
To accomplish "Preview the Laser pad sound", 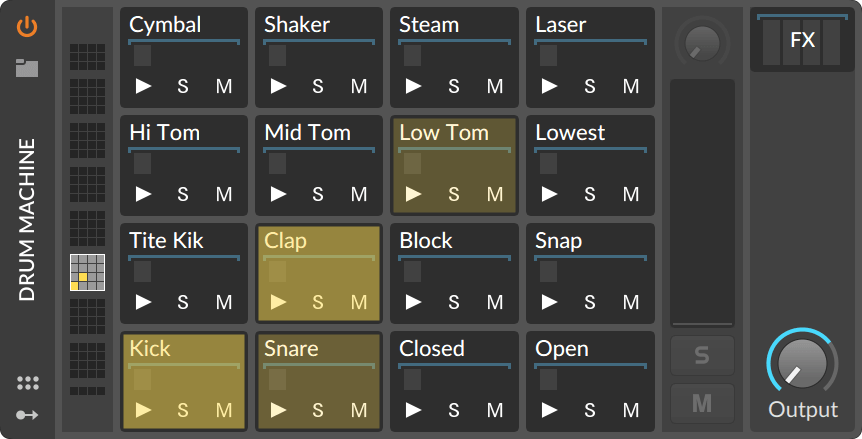I will click(x=549, y=86).
